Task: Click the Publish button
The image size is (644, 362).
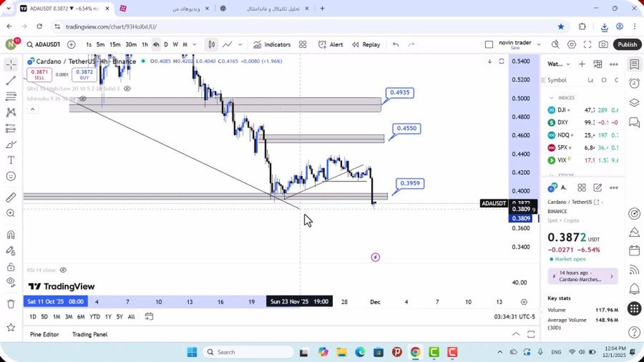Action: [x=627, y=45]
